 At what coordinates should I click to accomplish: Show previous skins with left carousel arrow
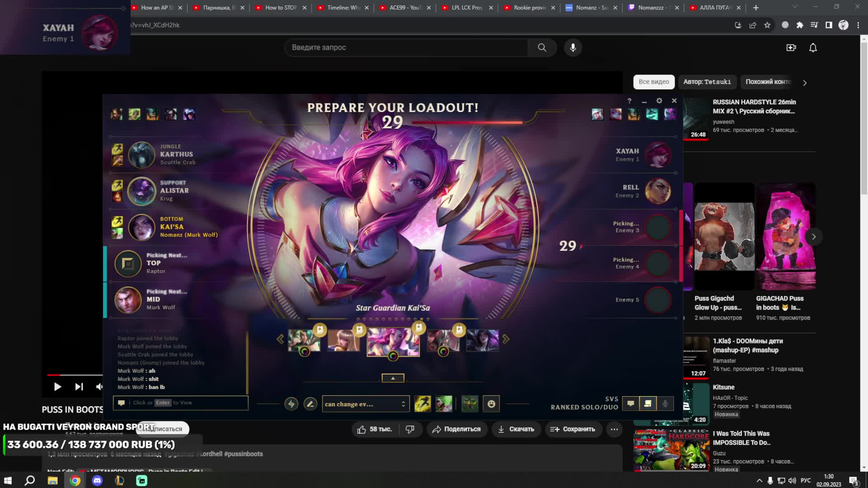(280, 339)
